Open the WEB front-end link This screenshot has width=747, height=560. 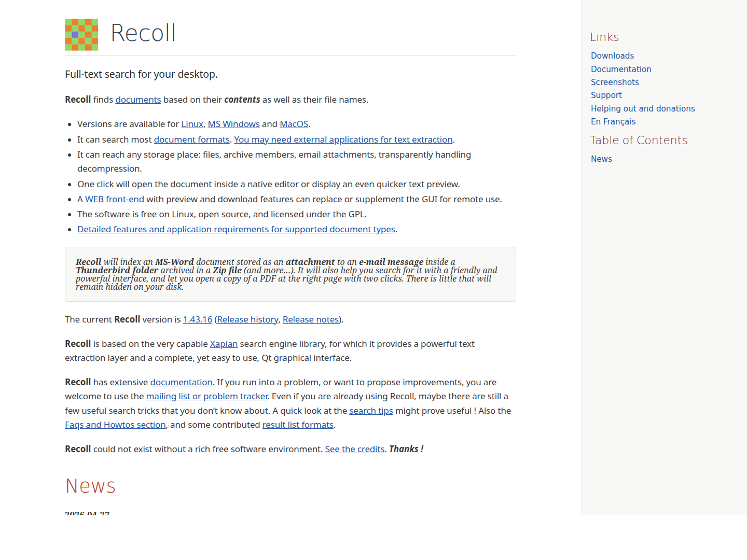pyautogui.click(x=115, y=199)
